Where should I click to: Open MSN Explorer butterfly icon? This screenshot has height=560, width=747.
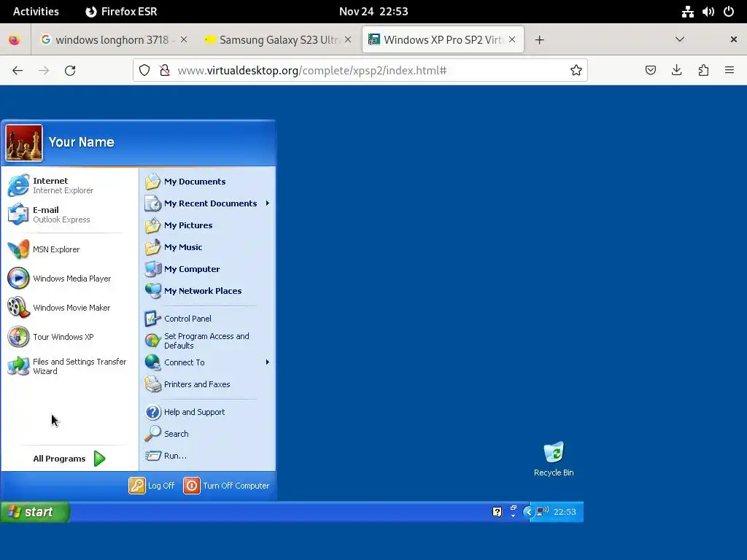[18, 249]
